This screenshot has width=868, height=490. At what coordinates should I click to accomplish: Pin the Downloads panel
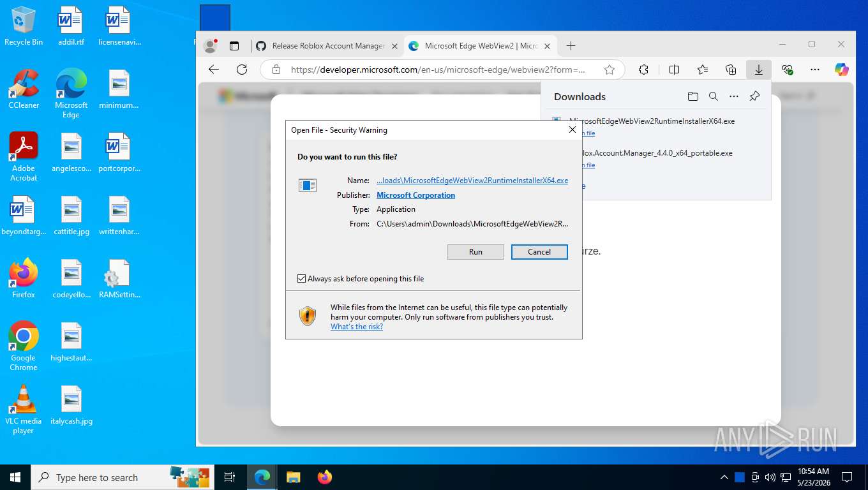click(754, 96)
